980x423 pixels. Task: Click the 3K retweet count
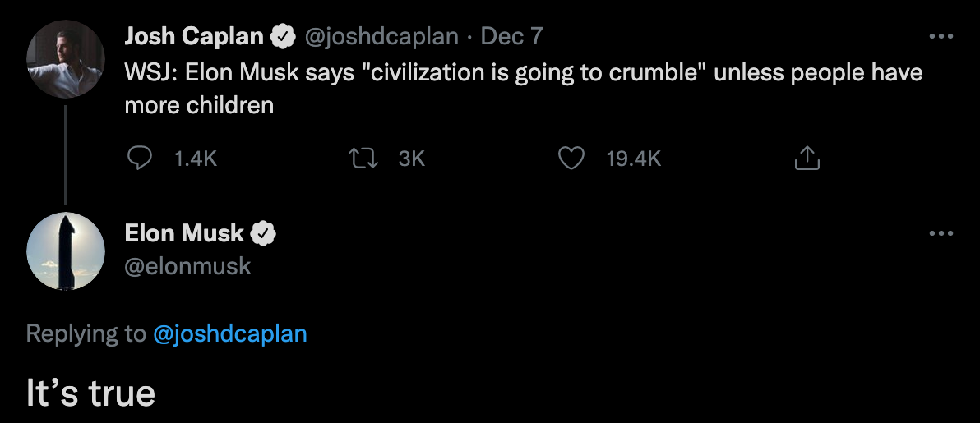click(411, 159)
